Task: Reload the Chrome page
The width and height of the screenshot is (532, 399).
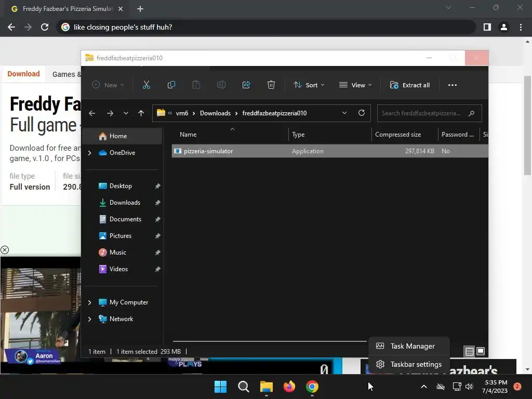Action: (x=45, y=27)
